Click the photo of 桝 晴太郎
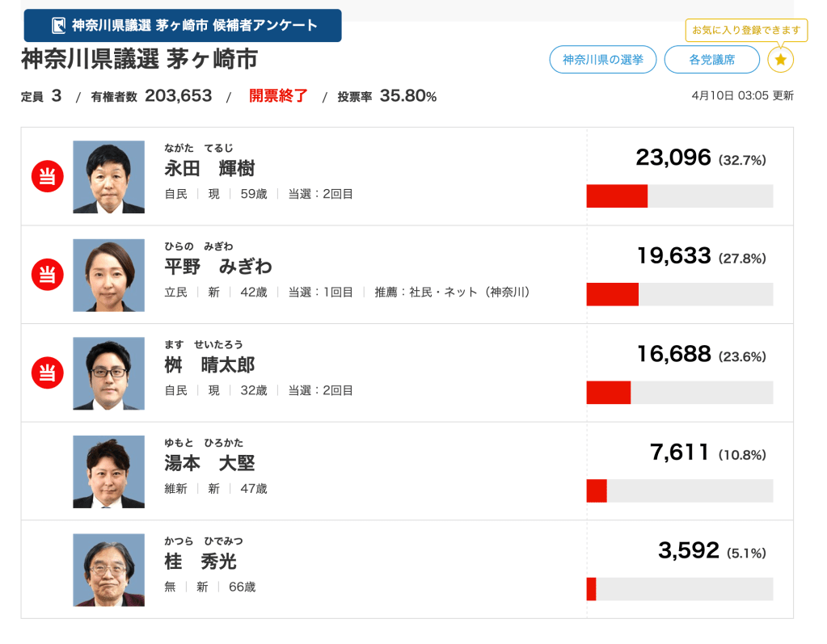The height and width of the screenshot is (644, 827). coord(108,373)
